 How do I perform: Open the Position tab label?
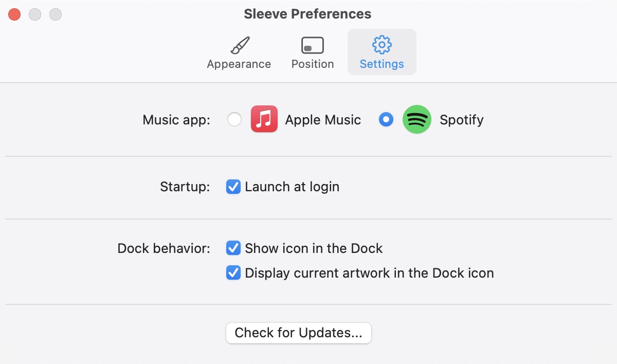tap(313, 64)
